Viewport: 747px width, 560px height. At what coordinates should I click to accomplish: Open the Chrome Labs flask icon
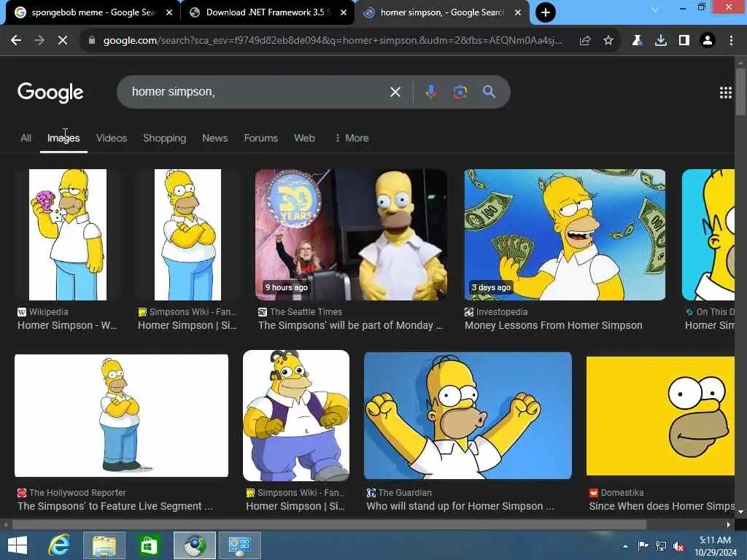tap(637, 41)
